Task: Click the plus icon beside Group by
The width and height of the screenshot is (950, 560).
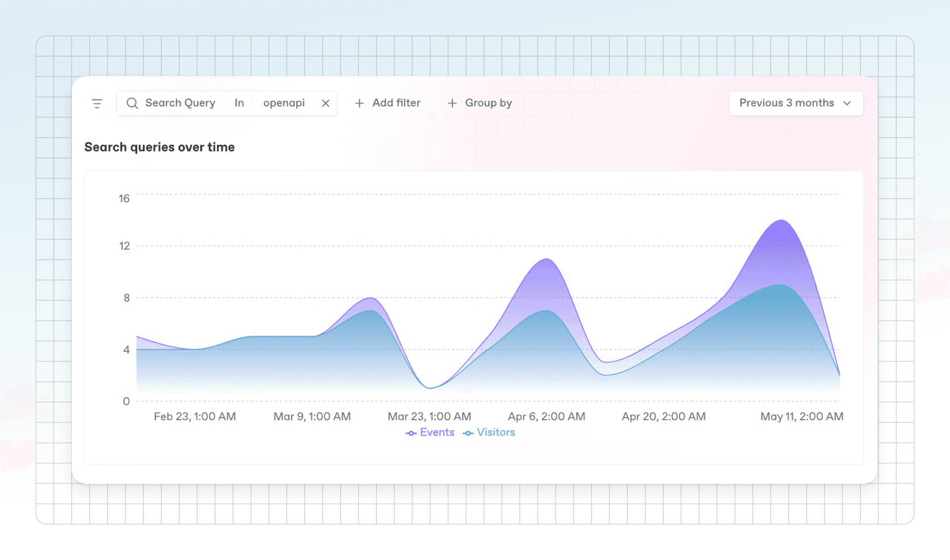Action: tap(453, 103)
